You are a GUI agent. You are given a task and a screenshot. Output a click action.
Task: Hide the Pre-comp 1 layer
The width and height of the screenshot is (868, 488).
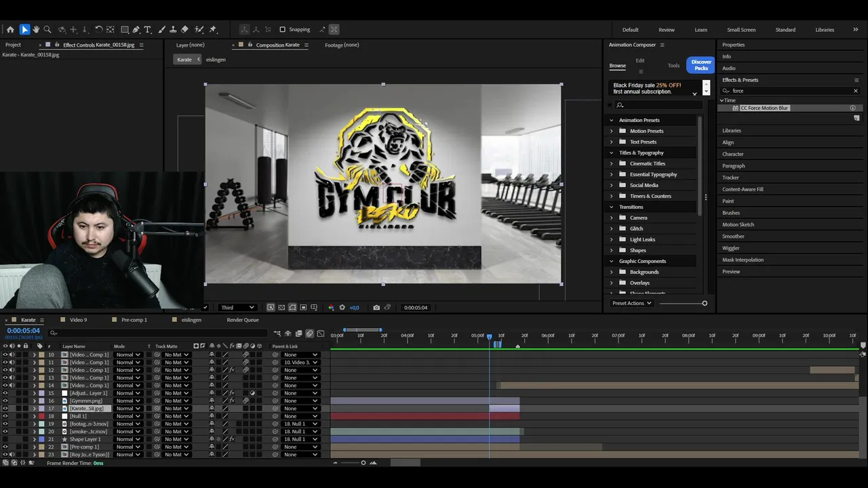(5, 447)
